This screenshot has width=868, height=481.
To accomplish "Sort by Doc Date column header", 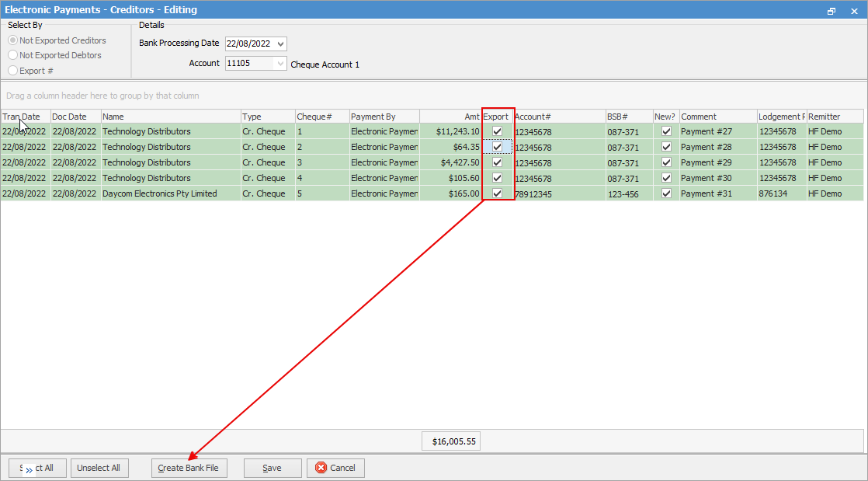I will tap(76, 117).
